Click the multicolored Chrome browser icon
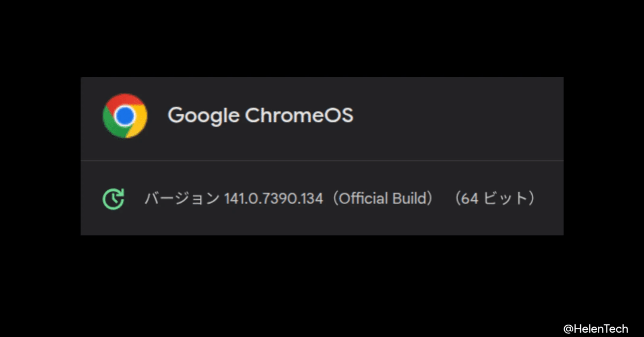 click(125, 116)
